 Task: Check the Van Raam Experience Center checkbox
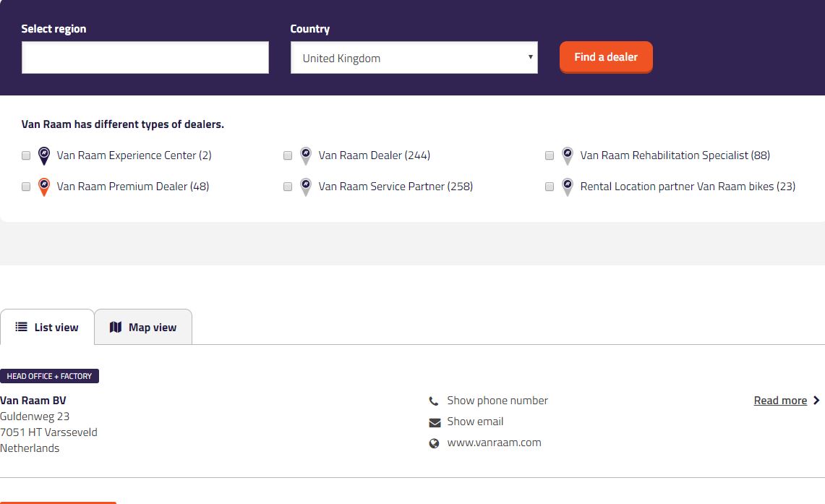click(26, 155)
